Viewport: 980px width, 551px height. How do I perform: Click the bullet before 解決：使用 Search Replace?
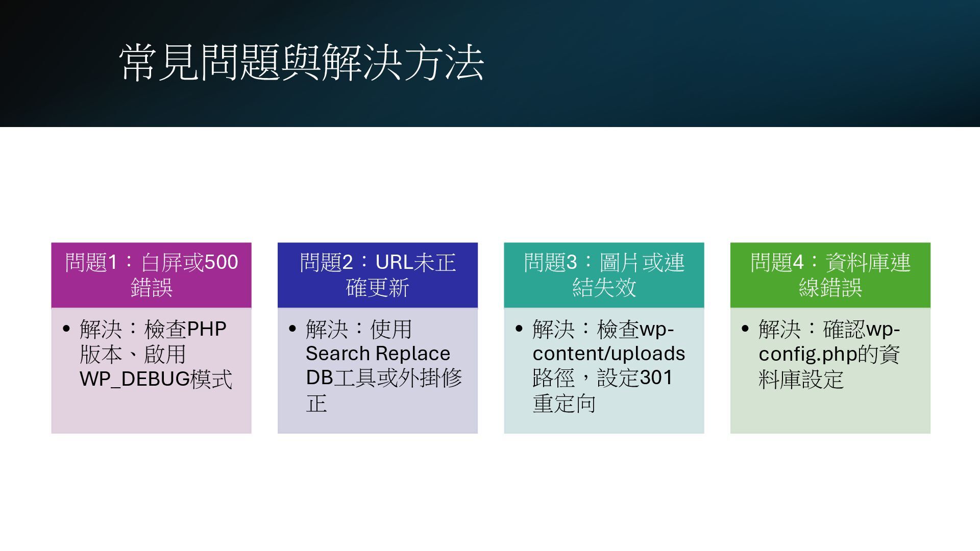point(292,329)
